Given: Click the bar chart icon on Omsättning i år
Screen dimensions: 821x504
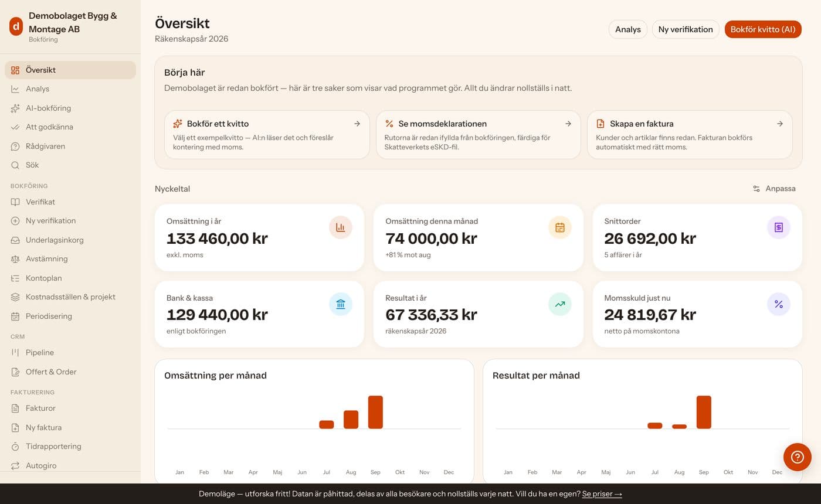Looking at the screenshot, I should 341,227.
